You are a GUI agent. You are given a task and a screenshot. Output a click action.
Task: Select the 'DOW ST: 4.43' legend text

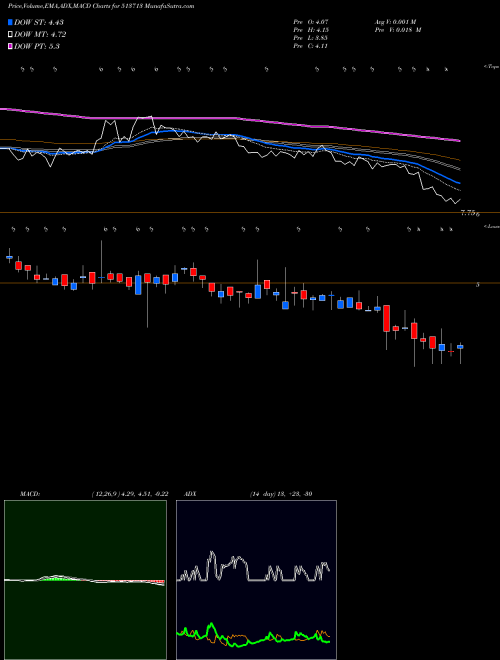click(39, 23)
